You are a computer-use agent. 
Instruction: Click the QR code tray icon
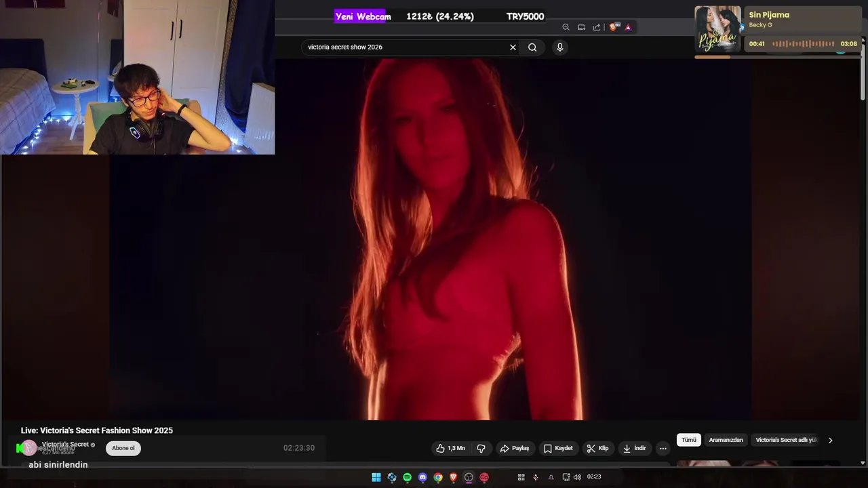pos(521,477)
